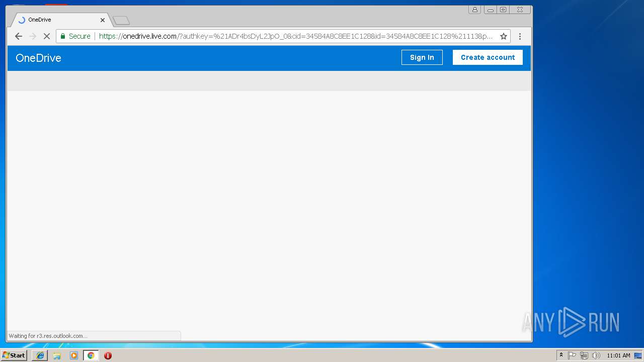
Task: Minimize the Chrome window
Action: point(490,10)
